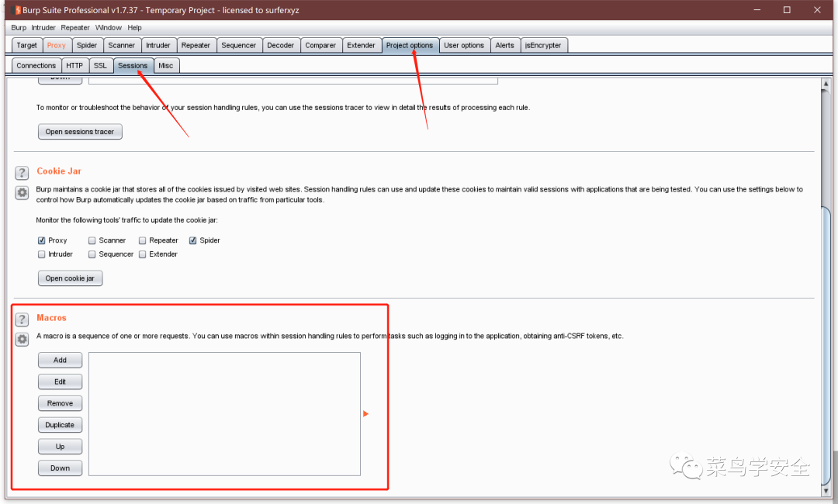838x504 pixels.
Task: Click the Macros heading
Action: tap(51, 318)
